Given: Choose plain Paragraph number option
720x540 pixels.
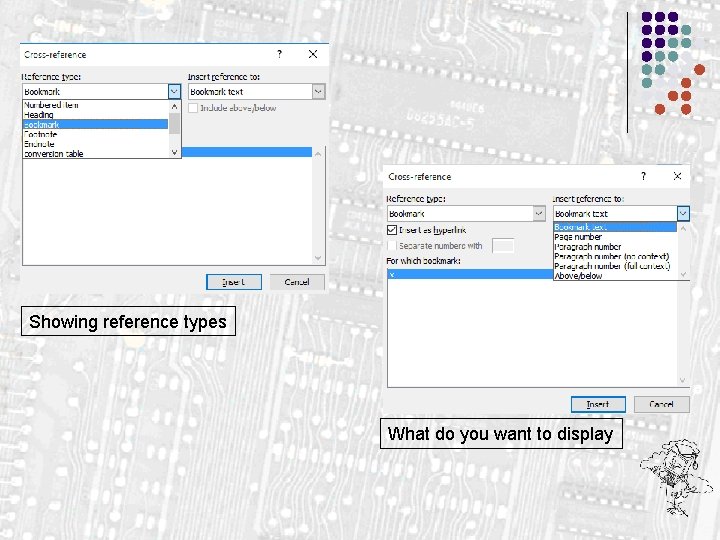Looking at the screenshot, I should click(x=615, y=247).
